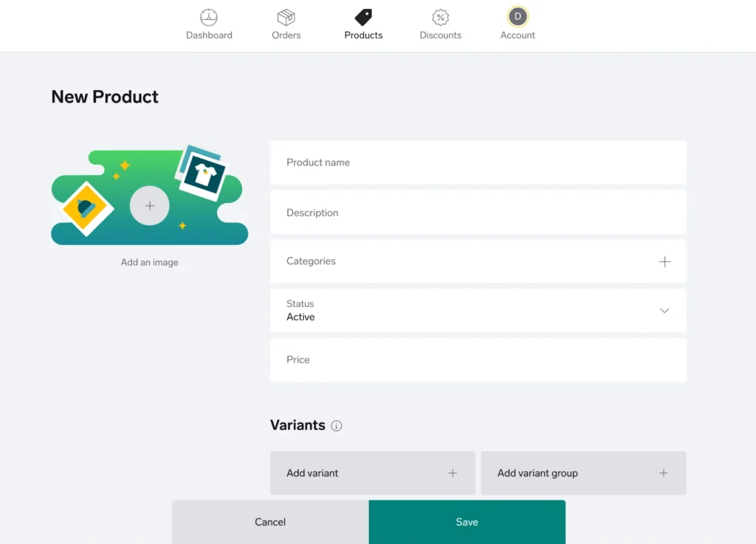This screenshot has width=756, height=544.
Task: Click the plus icon in Add variant
Action: (453, 473)
